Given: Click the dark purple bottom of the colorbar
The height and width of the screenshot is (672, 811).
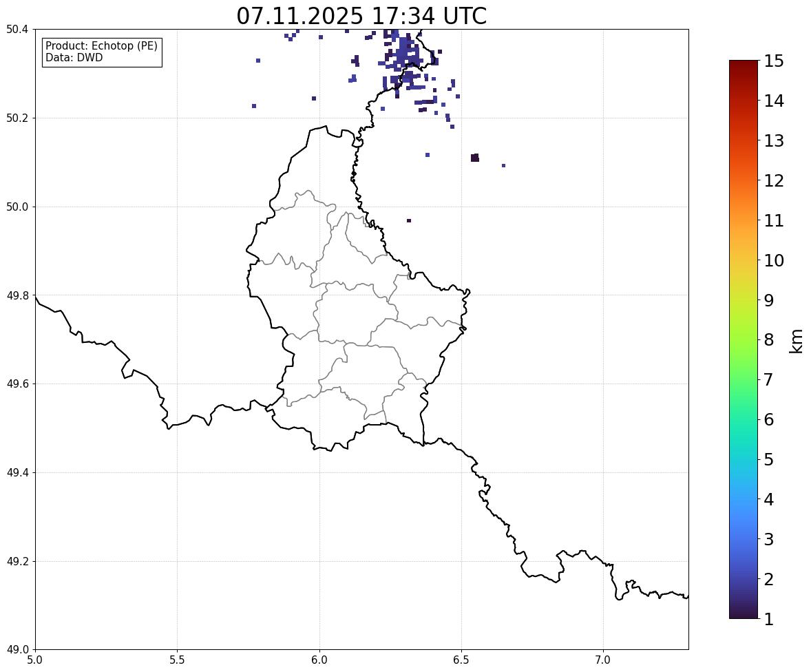Looking at the screenshot, I should [744, 613].
